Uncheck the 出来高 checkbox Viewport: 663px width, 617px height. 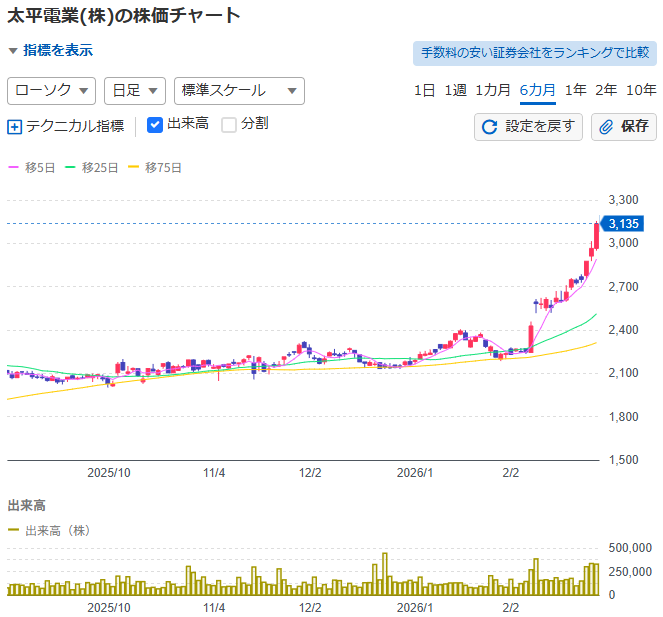pos(155,125)
